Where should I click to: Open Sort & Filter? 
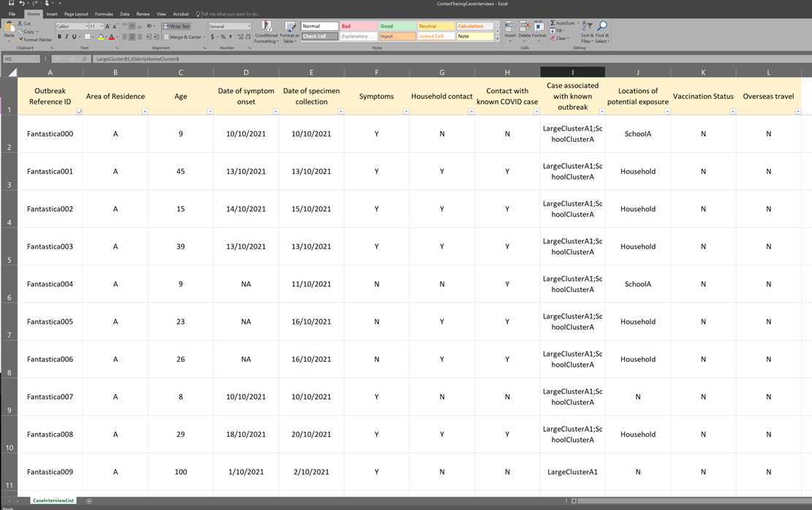[x=587, y=31]
